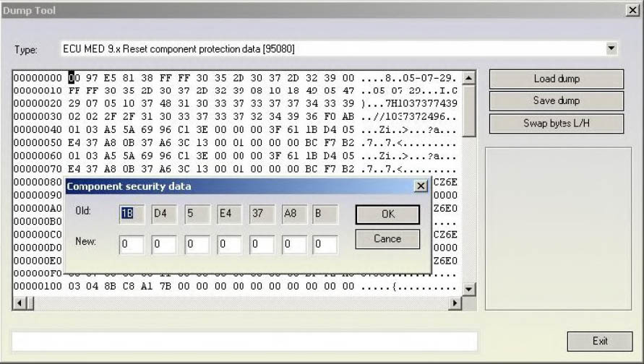Screen dimensions: 644x364
Task: Click the Load dump button
Action: 556,79
